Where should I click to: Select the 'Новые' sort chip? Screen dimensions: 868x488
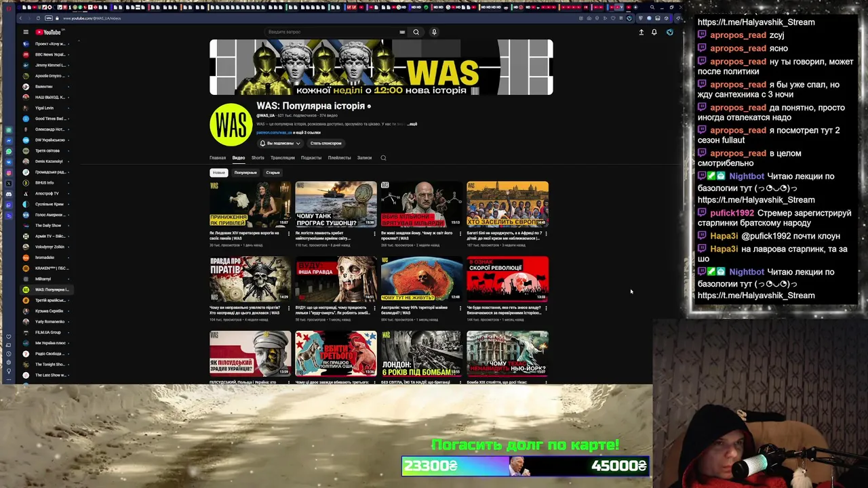pyautogui.click(x=218, y=173)
